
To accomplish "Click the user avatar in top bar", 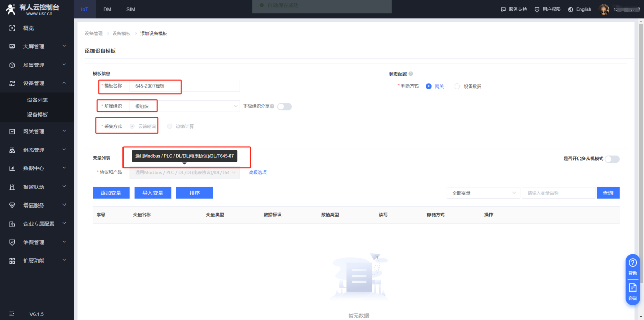I will pyautogui.click(x=604, y=9).
